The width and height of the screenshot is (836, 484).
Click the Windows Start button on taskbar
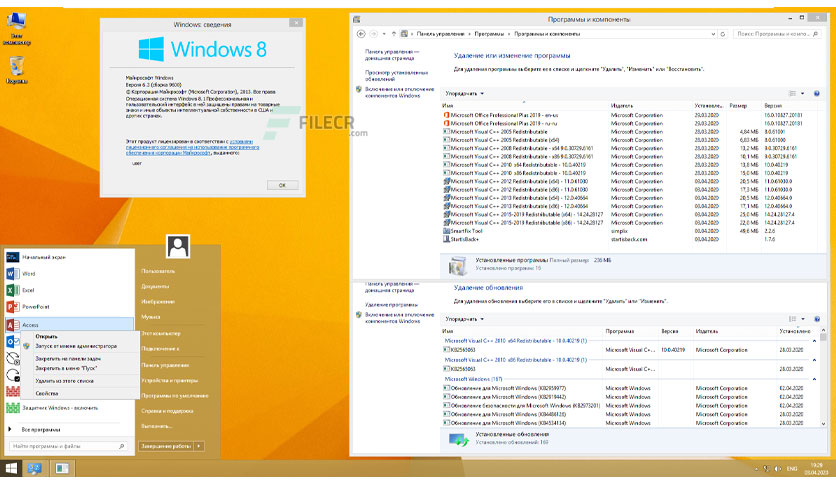(x=11, y=468)
